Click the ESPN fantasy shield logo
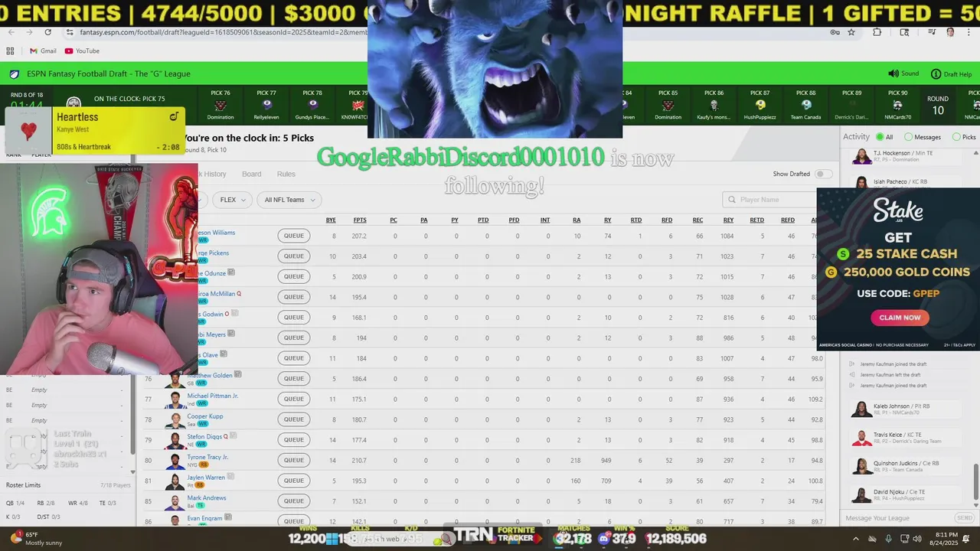980x551 pixels. 15,73
